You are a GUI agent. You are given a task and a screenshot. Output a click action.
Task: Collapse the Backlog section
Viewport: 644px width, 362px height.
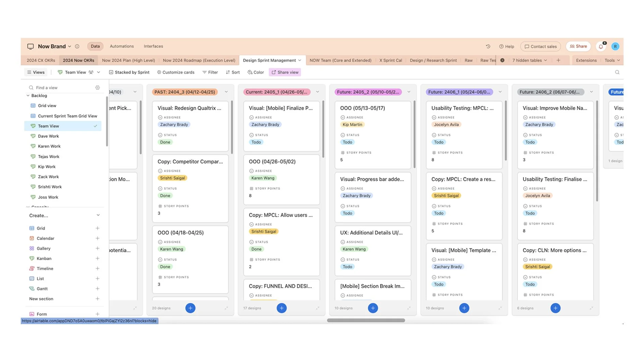tap(28, 96)
